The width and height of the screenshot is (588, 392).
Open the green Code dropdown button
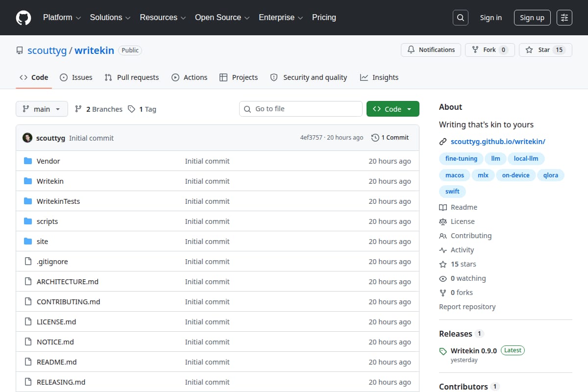(x=393, y=109)
